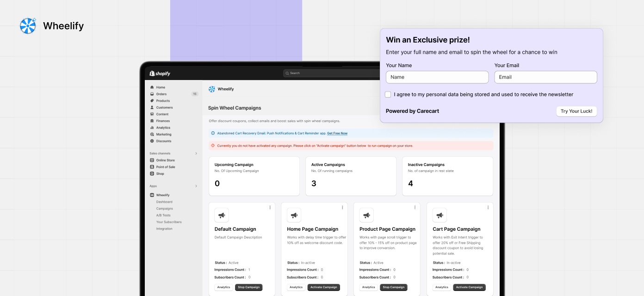Click the 'Spin Wheel Campaigns' heading
This screenshot has width=644, height=296.
[x=235, y=108]
